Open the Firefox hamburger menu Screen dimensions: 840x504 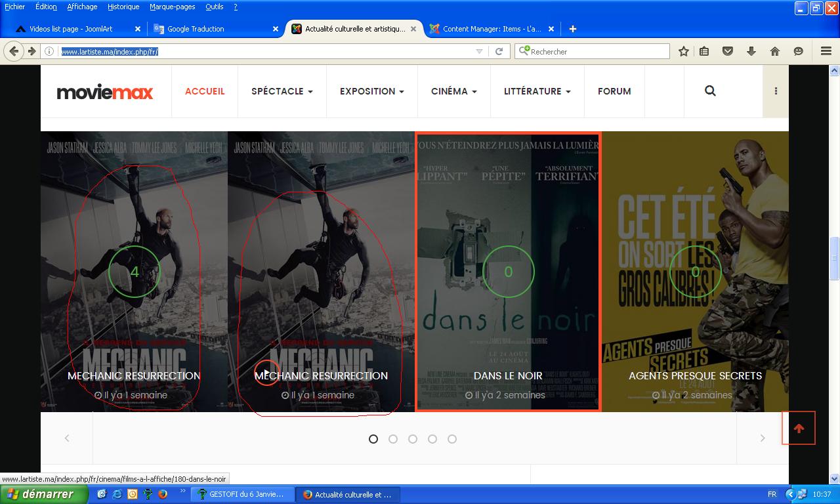coord(826,51)
